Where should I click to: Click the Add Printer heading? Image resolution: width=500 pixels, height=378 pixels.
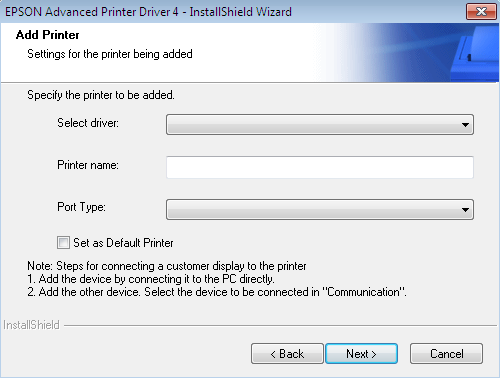pyautogui.click(x=47, y=35)
